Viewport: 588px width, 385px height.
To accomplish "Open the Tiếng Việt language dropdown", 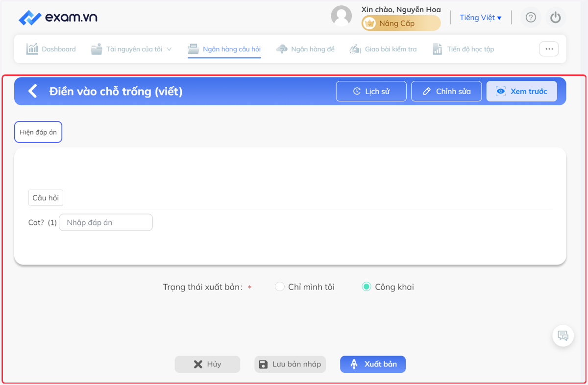I will pyautogui.click(x=480, y=18).
